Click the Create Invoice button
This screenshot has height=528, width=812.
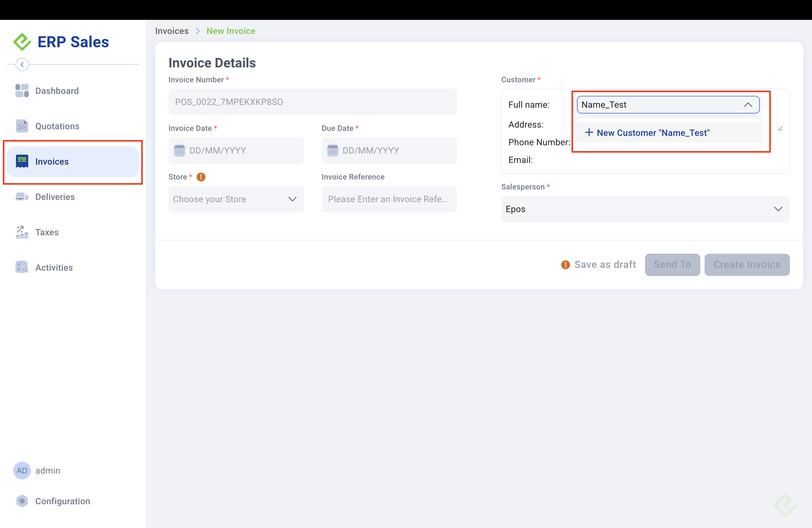tap(747, 265)
